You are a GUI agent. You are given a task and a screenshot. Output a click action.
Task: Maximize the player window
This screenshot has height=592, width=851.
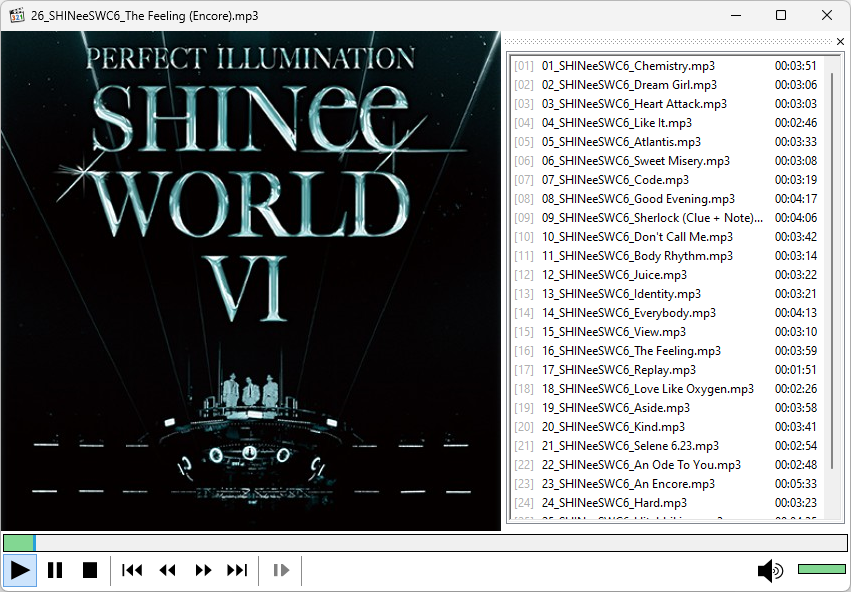[x=781, y=15]
